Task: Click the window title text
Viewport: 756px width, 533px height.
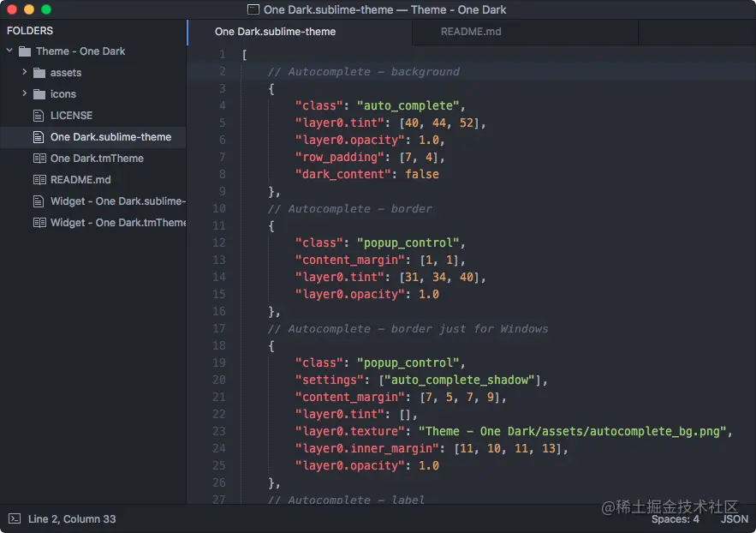Action: [x=384, y=9]
